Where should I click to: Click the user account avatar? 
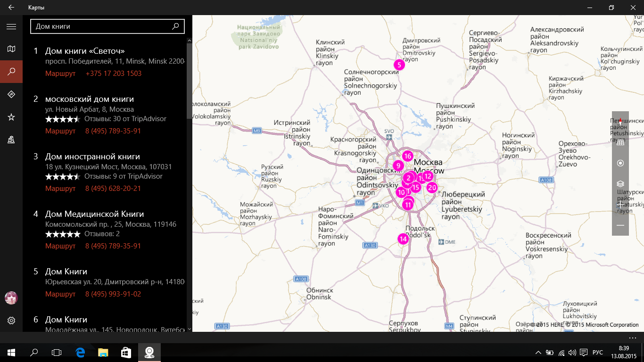point(11,298)
